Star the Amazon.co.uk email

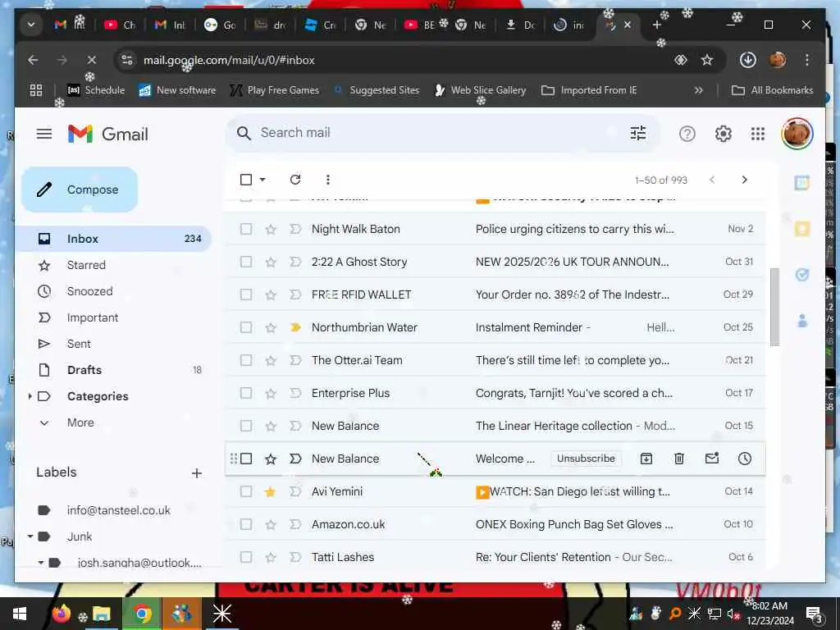271,524
